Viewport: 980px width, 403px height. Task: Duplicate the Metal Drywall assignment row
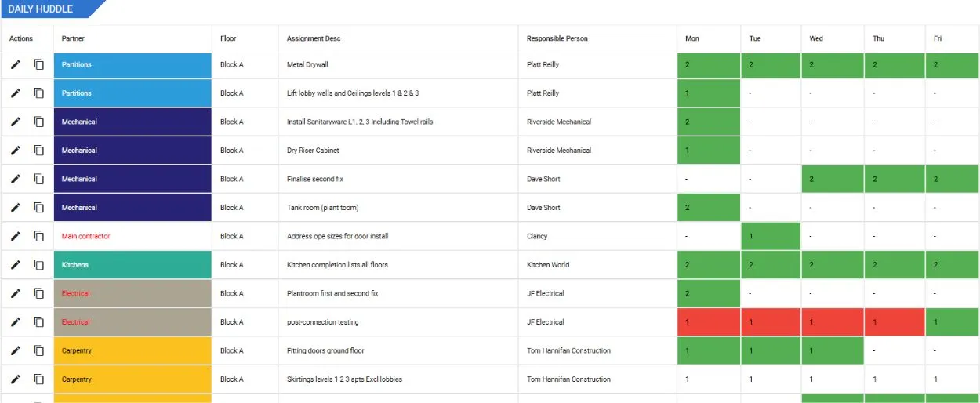pyautogui.click(x=38, y=65)
